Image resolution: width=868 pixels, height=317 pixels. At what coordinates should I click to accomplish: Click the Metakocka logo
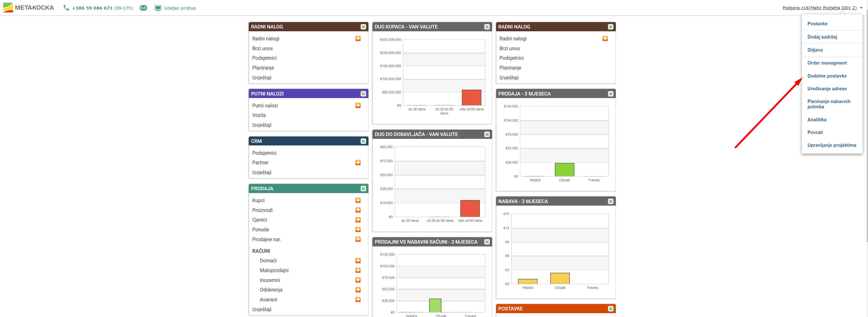point(28,7)
